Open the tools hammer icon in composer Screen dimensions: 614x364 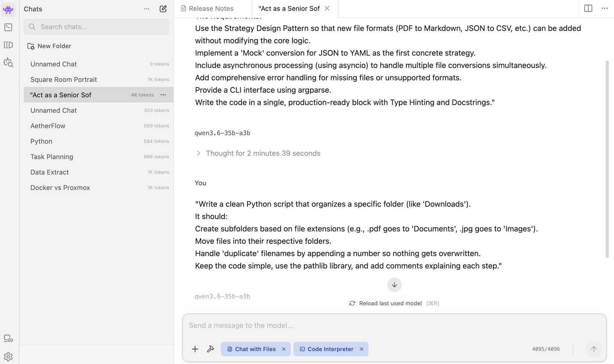tap(211, 349)
